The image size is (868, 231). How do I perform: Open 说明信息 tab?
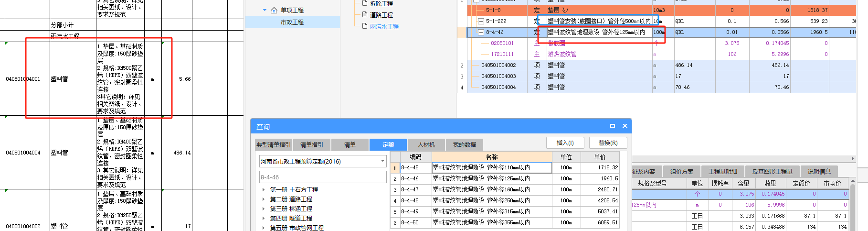point(819,171)
